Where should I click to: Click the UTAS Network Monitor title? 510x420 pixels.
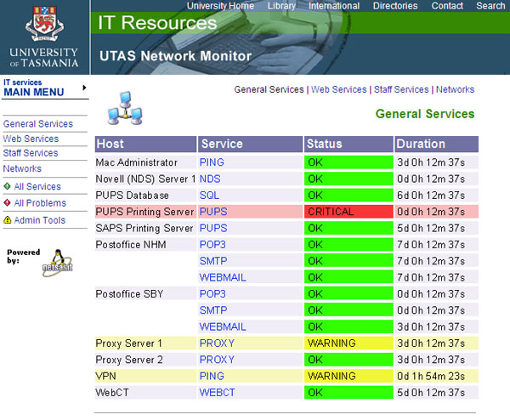click(x=176, y=56)
